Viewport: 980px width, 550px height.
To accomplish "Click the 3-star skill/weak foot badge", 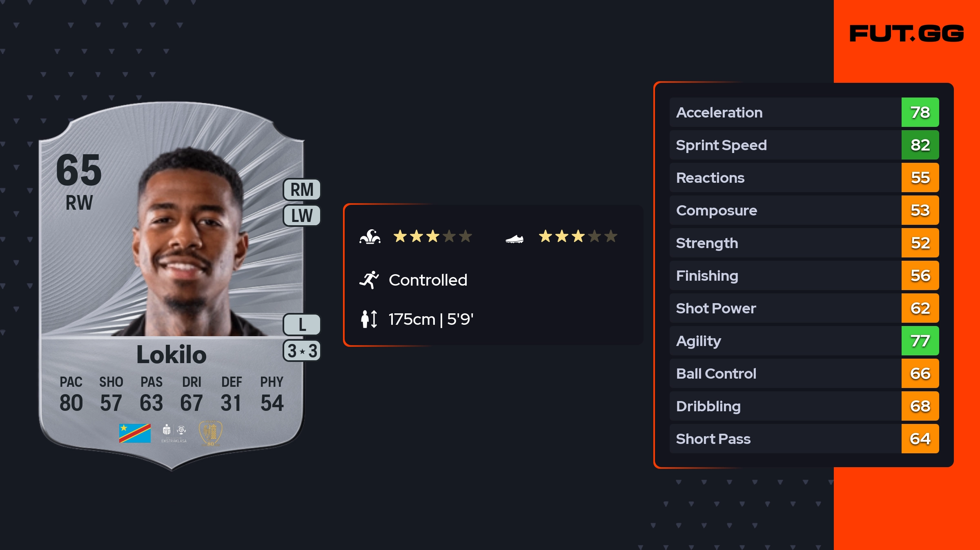I will [x=302, y=351].
